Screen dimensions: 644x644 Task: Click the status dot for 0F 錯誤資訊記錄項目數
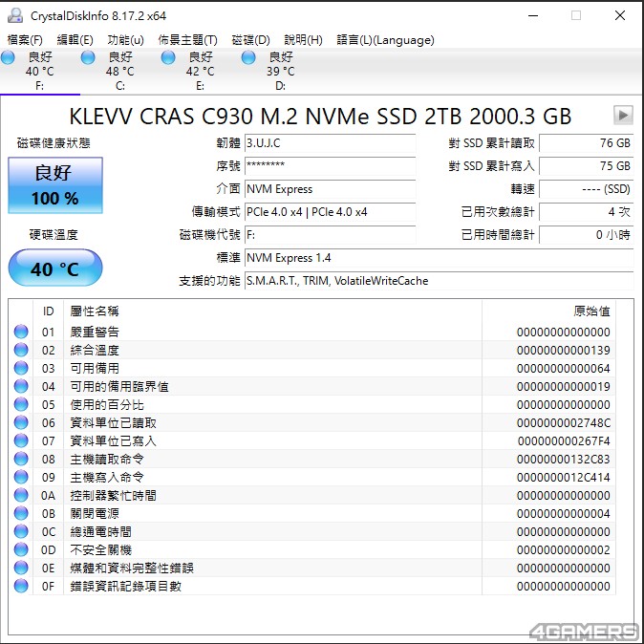tap(21, 586)
